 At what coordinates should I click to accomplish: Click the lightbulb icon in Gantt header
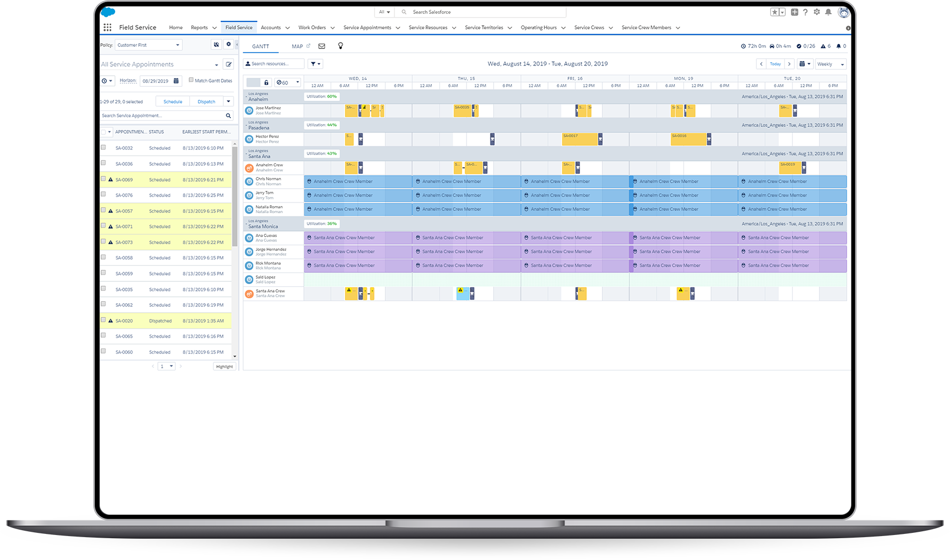click(341, 46)
